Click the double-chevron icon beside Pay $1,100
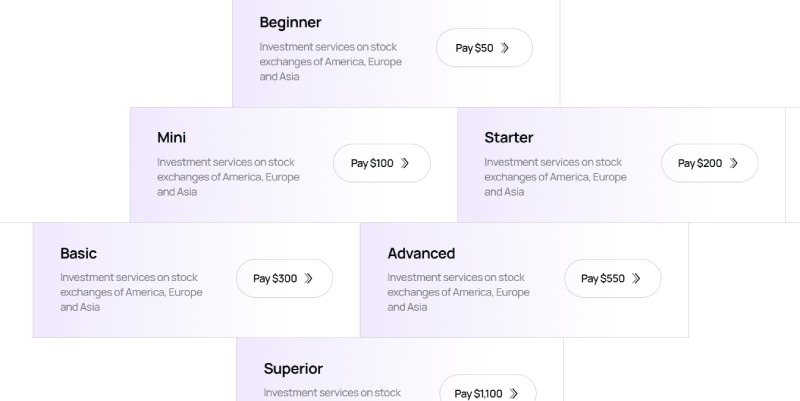Viewport: 800px width, 401px height. pyautogui.click(x=514, y=393)
